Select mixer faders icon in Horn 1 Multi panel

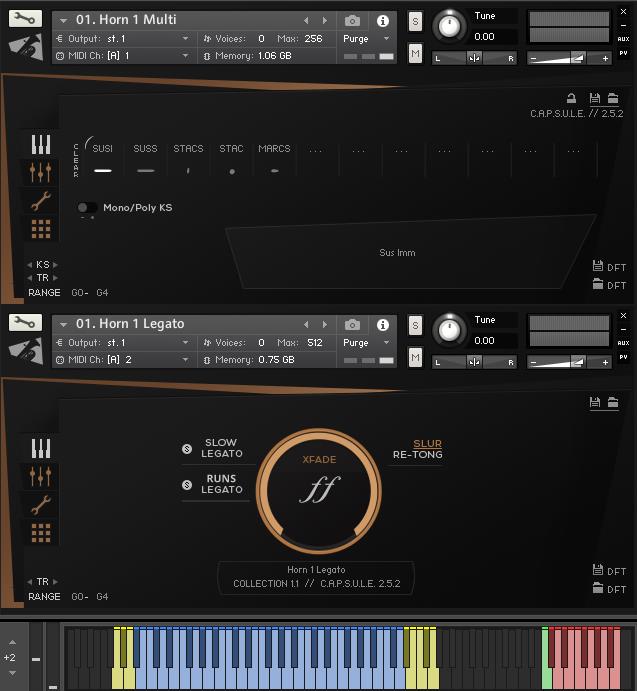point(41,173)
